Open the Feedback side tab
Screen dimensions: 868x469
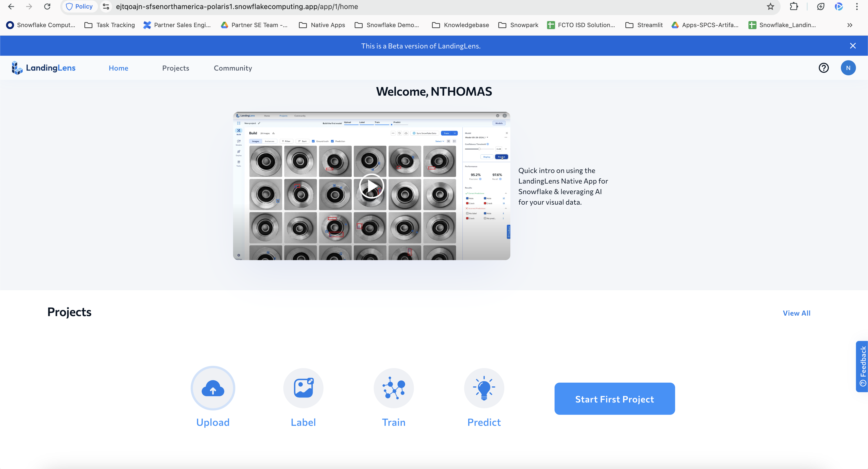click(862, 366)
